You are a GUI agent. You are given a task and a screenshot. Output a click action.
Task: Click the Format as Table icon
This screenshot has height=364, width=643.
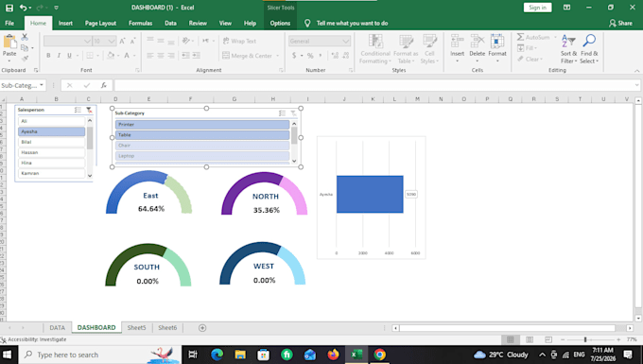tap(406, 42)
